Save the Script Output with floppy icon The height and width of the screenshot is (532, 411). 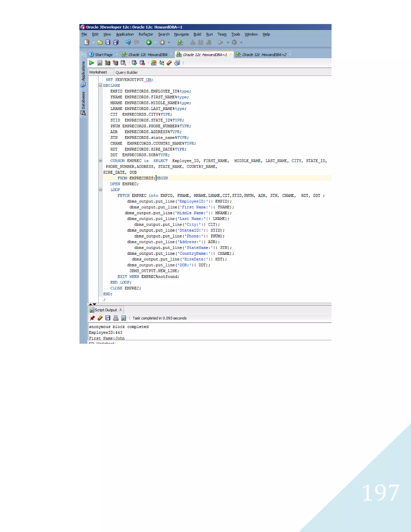(x=108, y=318)
